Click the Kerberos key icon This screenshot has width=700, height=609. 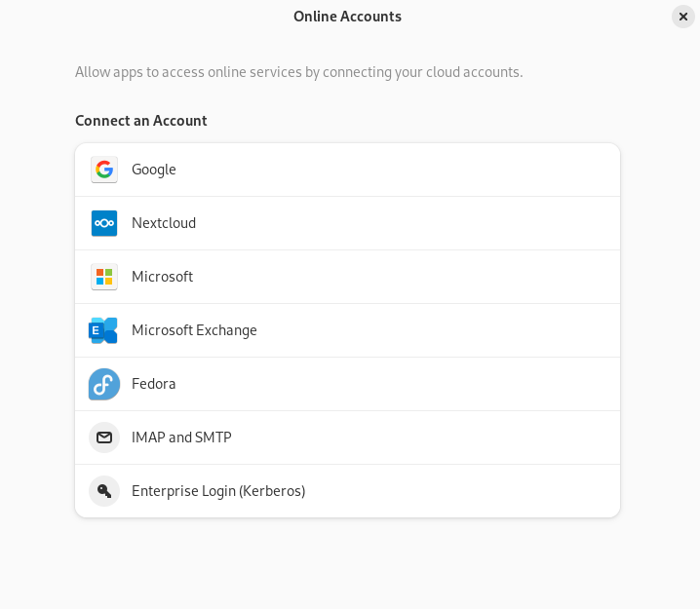104,491
